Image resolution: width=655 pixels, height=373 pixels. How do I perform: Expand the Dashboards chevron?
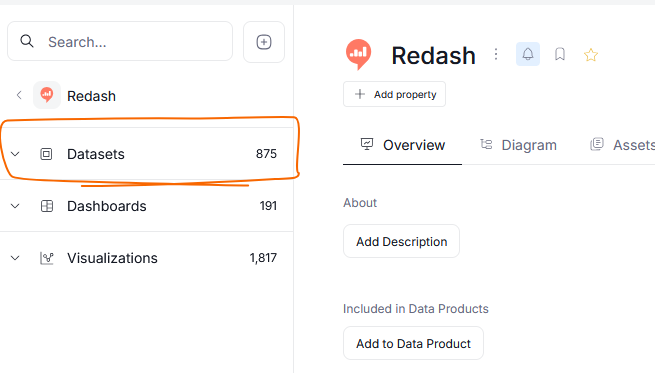tap(15, 206)
